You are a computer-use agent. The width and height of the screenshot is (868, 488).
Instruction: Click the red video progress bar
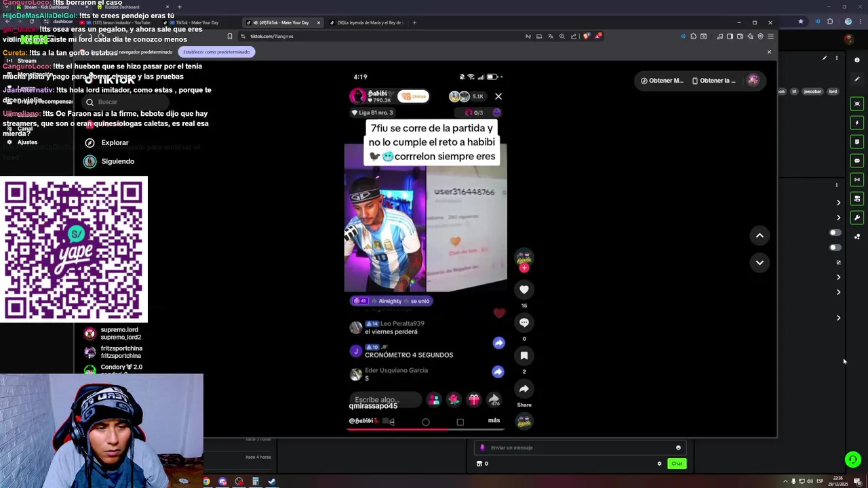[425, 429]
